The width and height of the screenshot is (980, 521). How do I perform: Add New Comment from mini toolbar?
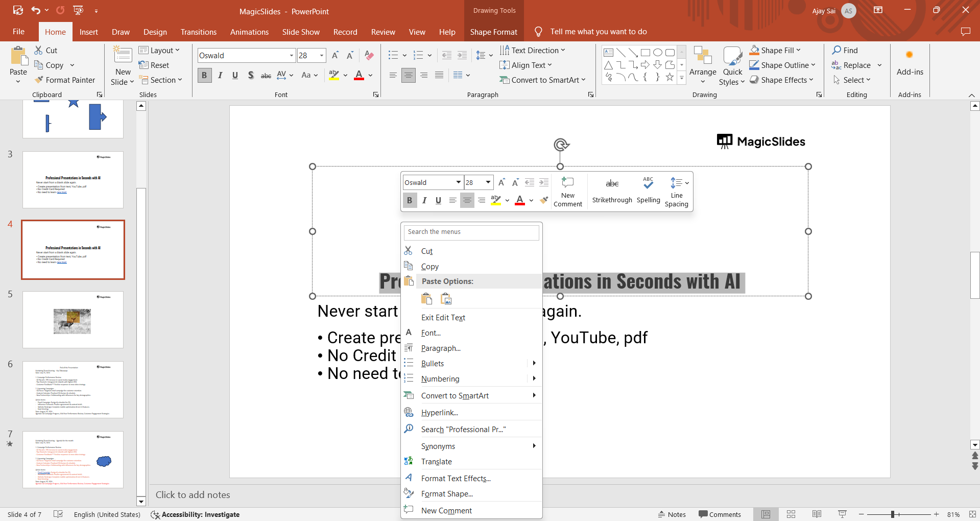[568, 192]
